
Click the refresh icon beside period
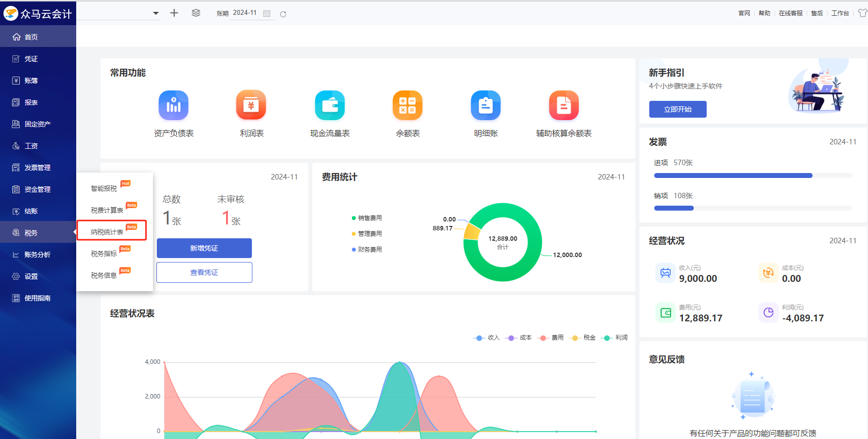click(283, 14)
